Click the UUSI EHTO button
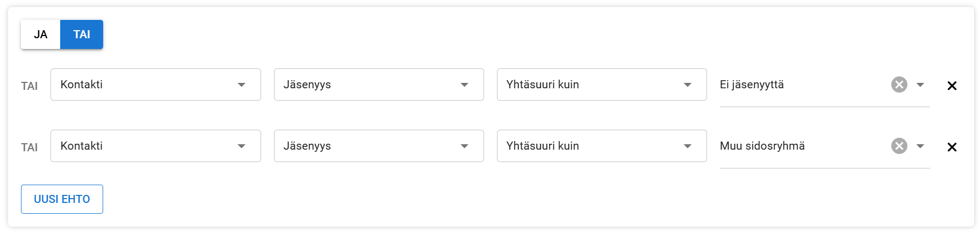This screenshot has width=980, height=232. 62,199
